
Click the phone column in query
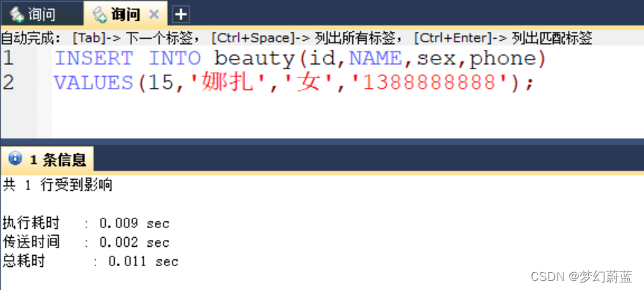tap(503, 60)
